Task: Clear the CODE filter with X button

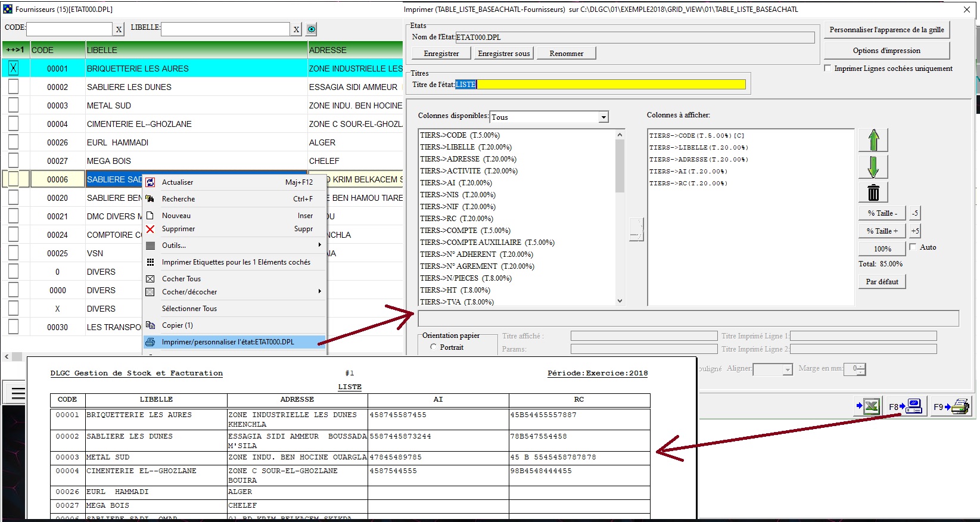Action: [119, 29]
